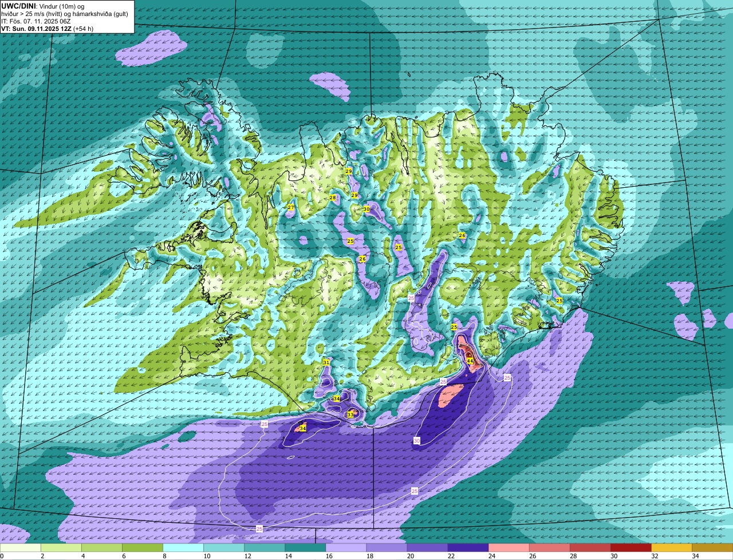Image resolution: width=733 pixels, height=560 pixels.
Task: Click the yellow 28 gust label
Action: coord(333,198)
